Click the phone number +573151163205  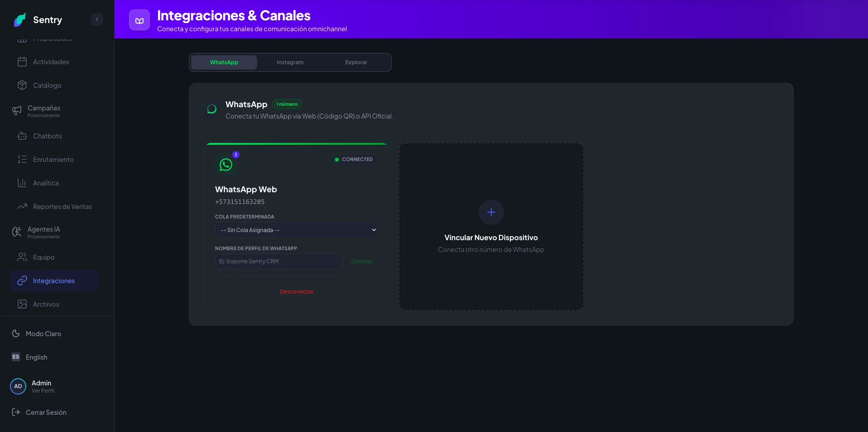240,202
